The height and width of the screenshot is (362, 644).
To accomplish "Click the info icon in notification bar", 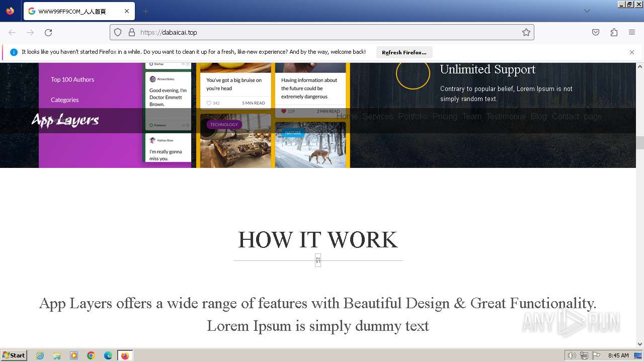I will point(14,52).
